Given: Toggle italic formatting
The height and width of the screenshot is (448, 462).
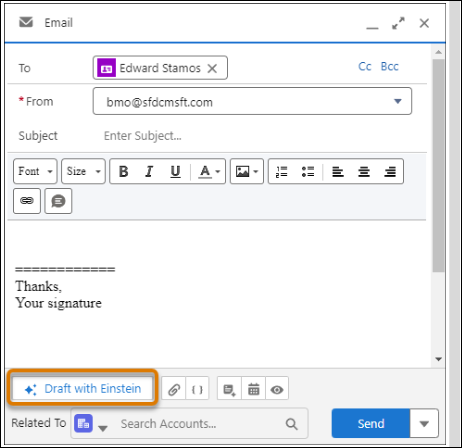Looking at the screenshot, I should pyautogui.click(x=149, y=172).
